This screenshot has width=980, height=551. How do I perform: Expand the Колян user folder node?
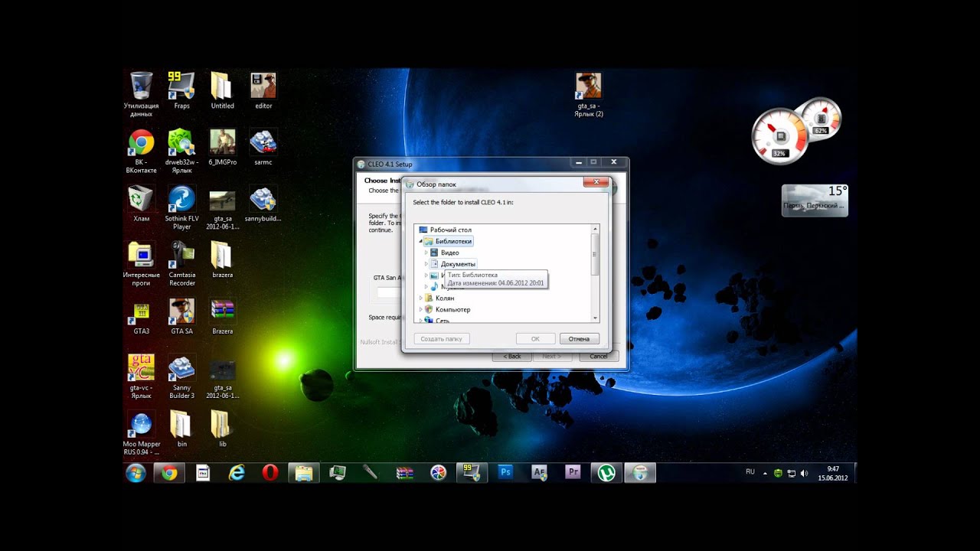(420, 298)
